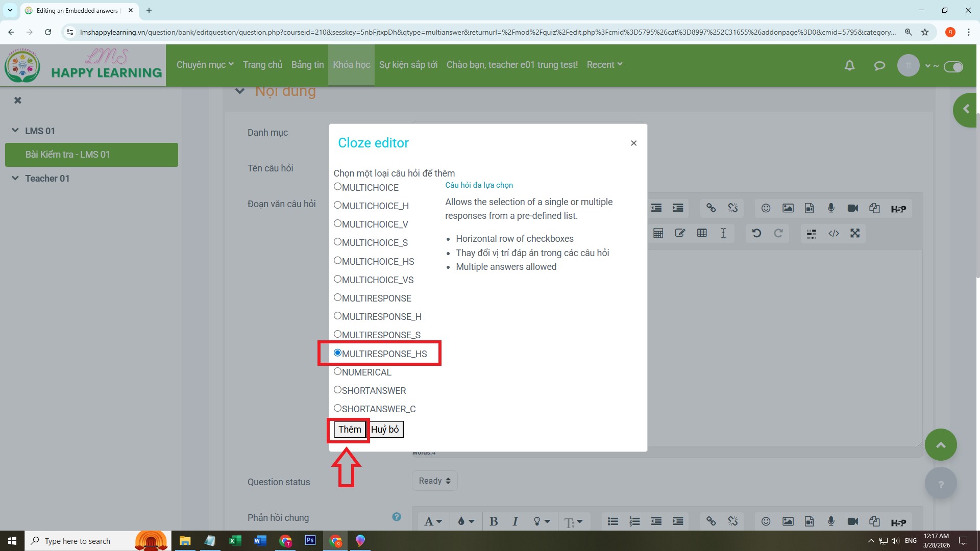Click the H5P icon in the editor toolbar
The height and width of the screenshot is (551, 980).
click(898, 209)
